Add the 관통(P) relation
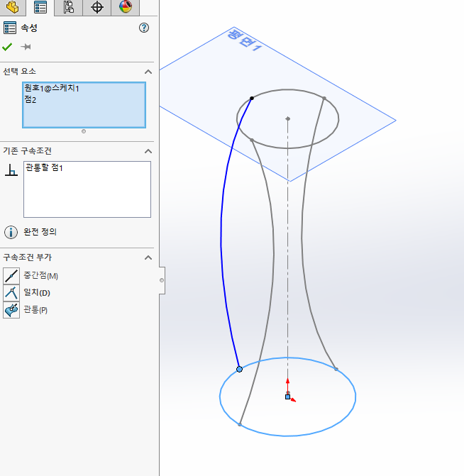 pos(35,310)
